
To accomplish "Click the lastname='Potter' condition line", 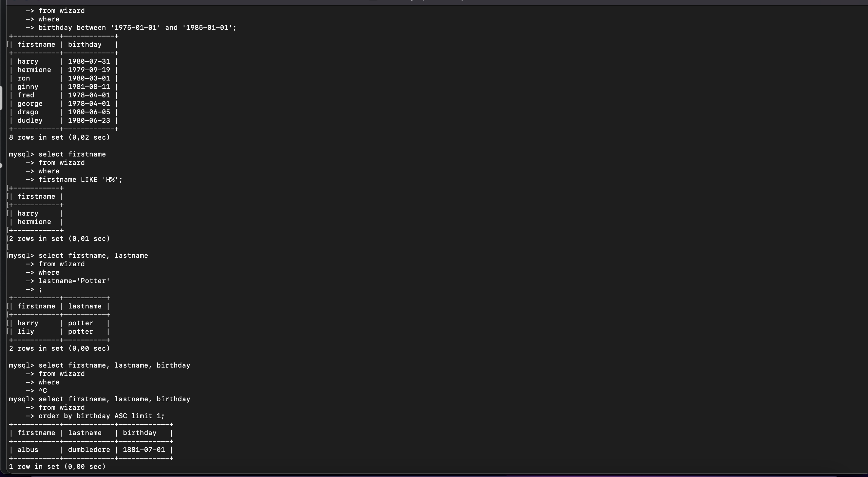I will (74, 281).
